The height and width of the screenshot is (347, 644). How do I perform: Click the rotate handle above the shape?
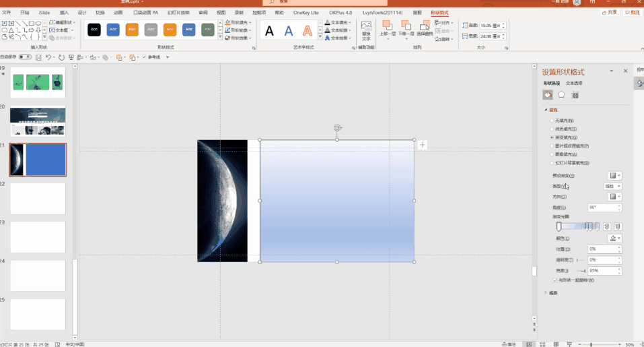337,128
